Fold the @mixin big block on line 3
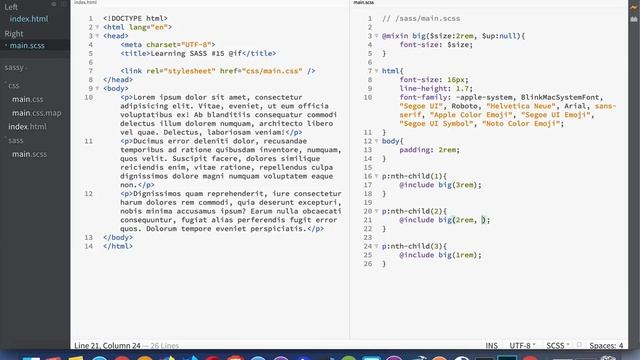 pyautogui.click(x=376, y=36)
